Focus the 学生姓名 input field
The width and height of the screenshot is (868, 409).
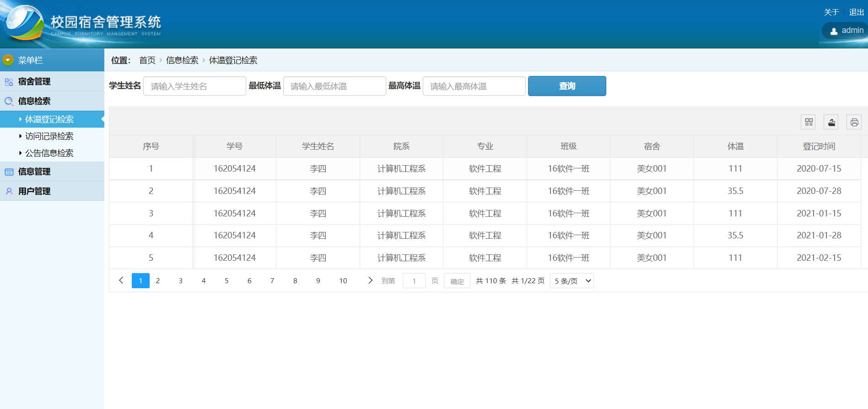tap(194, 86)
